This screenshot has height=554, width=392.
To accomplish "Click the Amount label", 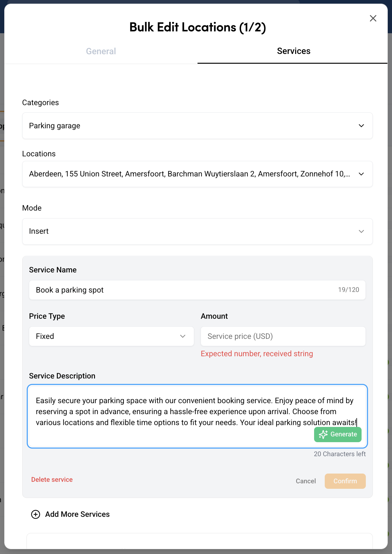I will point(214,316).
